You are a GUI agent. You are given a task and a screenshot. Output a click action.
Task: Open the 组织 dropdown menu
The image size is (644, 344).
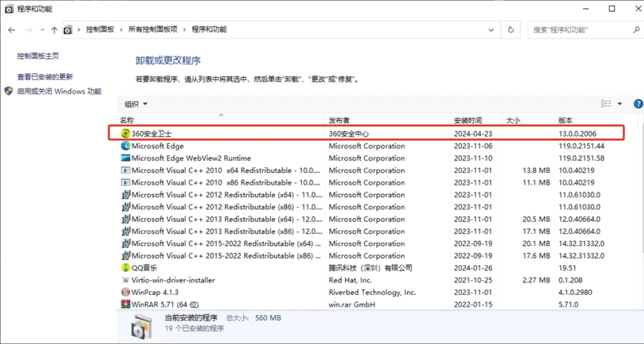pyautogui.click(x=136, y=104)
